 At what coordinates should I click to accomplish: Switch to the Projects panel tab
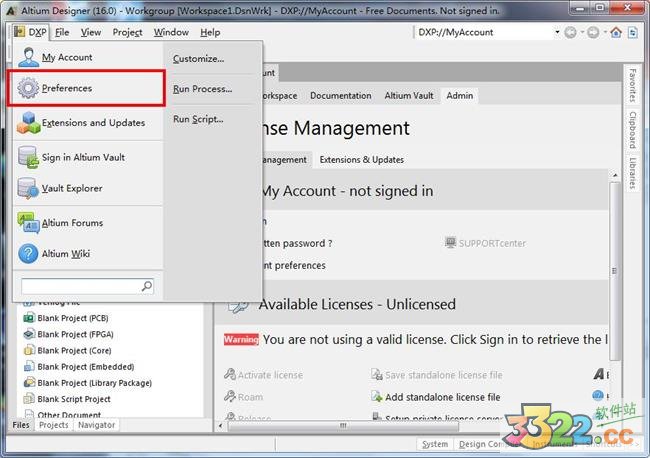click(53, 425)
